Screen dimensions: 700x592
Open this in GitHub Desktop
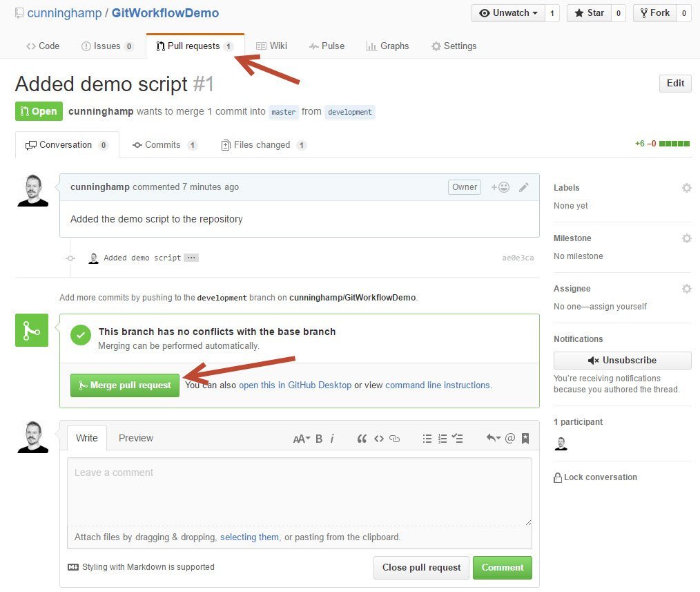point(295,385)
